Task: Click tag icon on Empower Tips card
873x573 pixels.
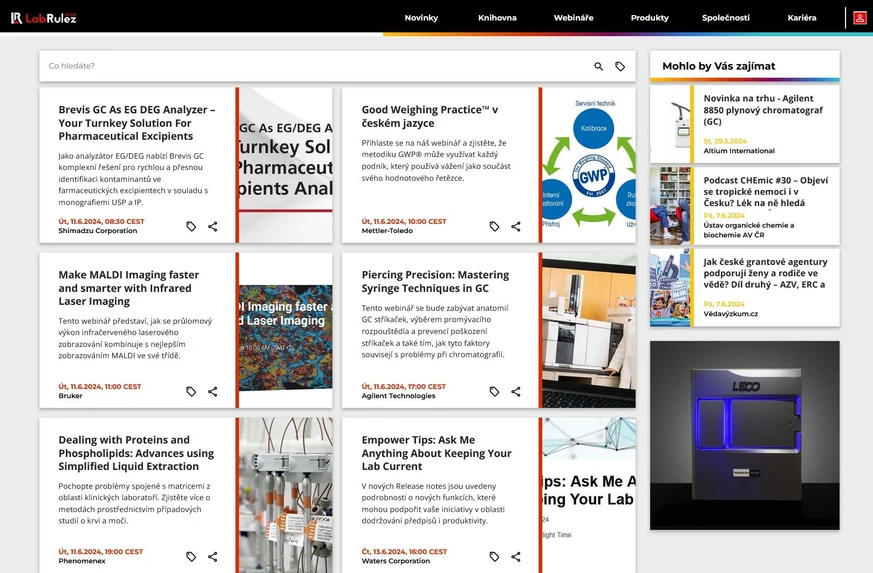Action: click(494, 557)
